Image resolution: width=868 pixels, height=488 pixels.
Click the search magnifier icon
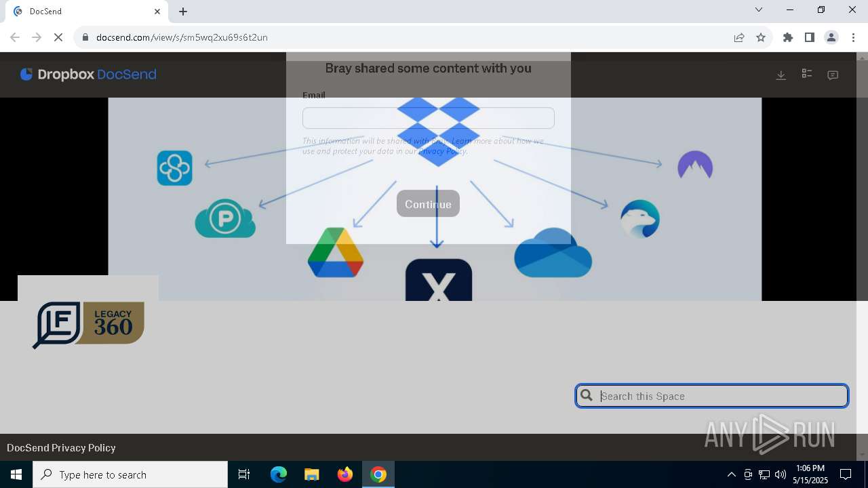(587, 396)
